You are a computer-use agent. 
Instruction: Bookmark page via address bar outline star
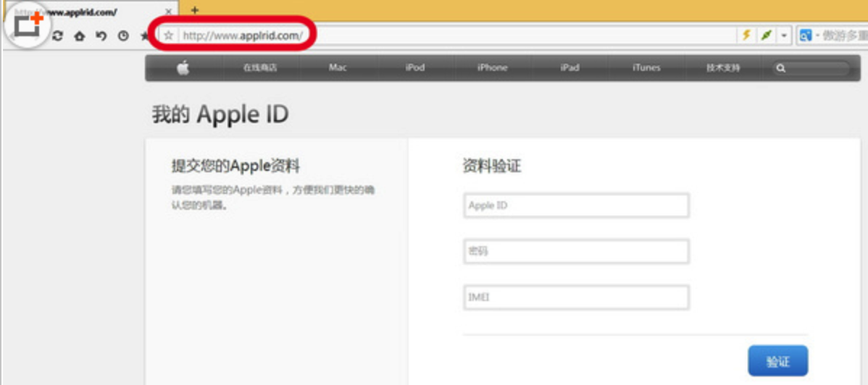[169, 36]
